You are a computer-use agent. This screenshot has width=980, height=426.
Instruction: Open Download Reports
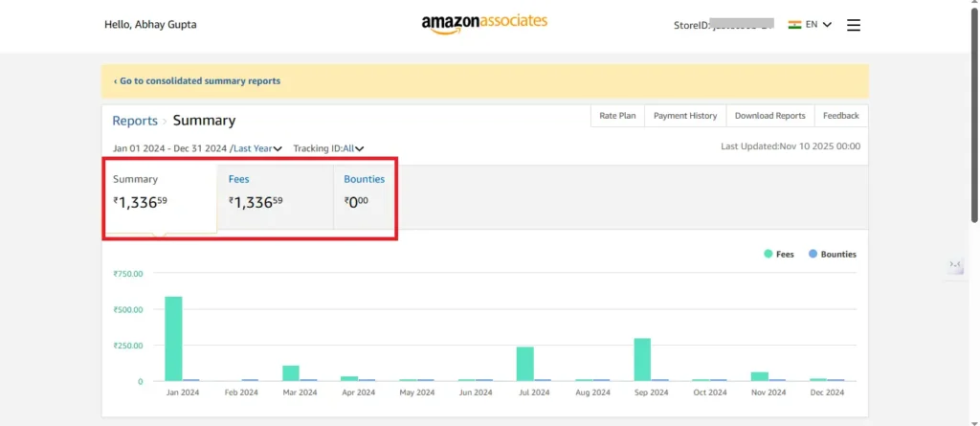pyautogui.click(x=770, y=116)
